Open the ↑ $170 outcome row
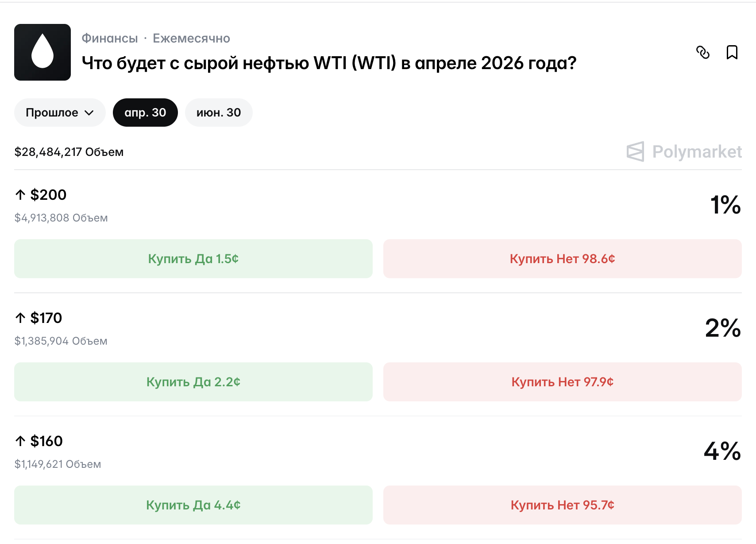Image resolution: width=756 pixels, height=544 pixels. tap(46, 318)
